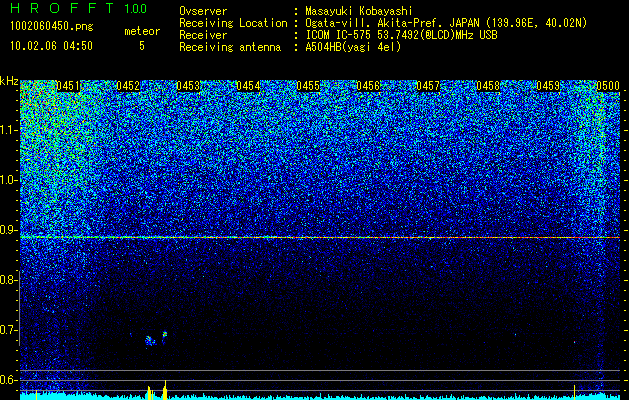Image resolution: width=629 pixels, height=400 pixels.
Task: Click the second meteor echo blob before 0453
Action: pos(164,336)
